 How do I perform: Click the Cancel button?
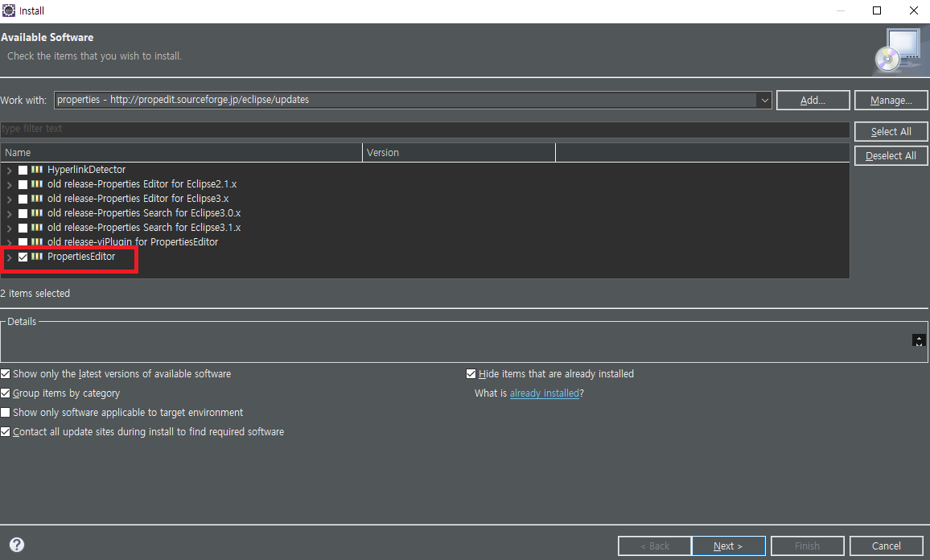coord(886,546)
